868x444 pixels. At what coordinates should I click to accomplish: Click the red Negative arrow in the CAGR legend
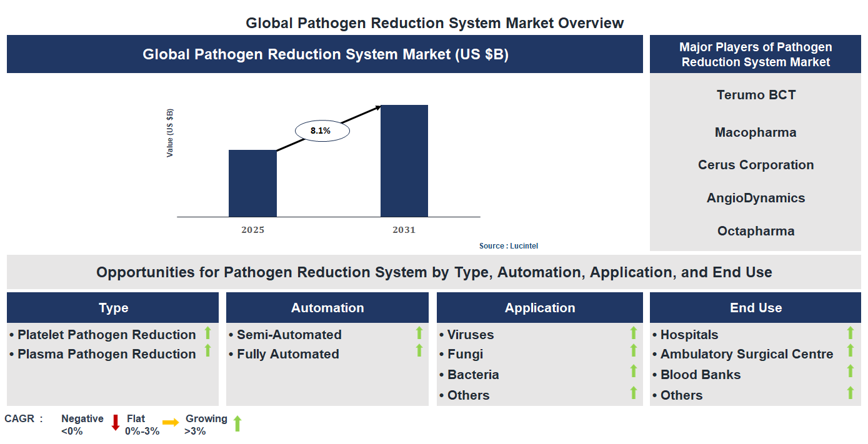coord(115,423)
